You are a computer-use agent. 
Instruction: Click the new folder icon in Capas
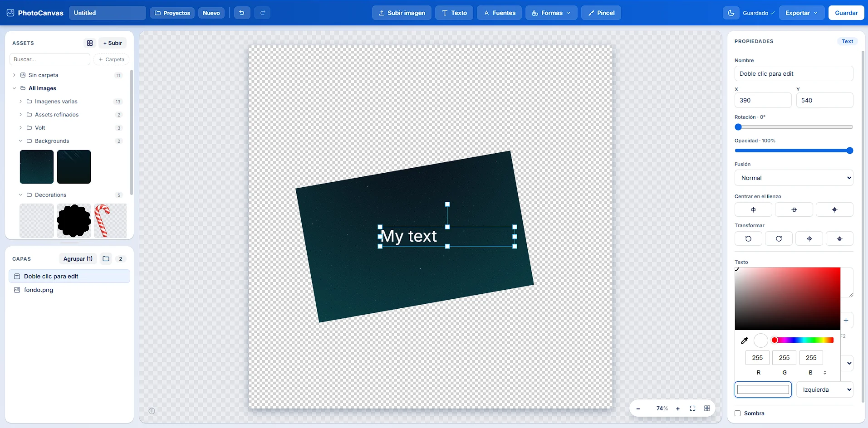pos(106,259)
